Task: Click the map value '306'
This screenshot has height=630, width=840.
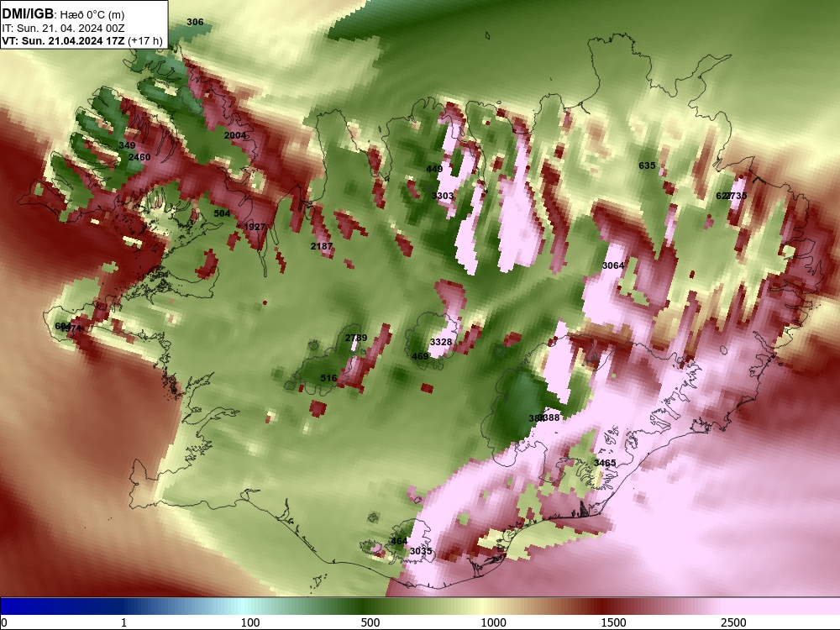Action: (195, 22)
